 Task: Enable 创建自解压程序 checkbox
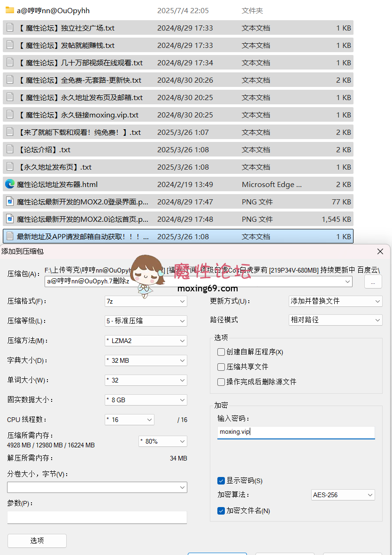(x=221, y=352)
